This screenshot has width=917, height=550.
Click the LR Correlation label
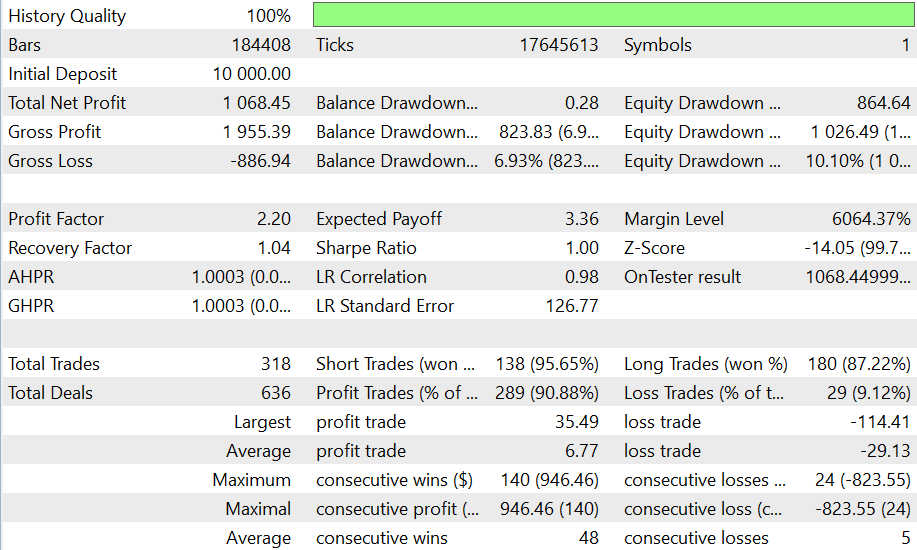pyautogui.click(x=371, y=277)
